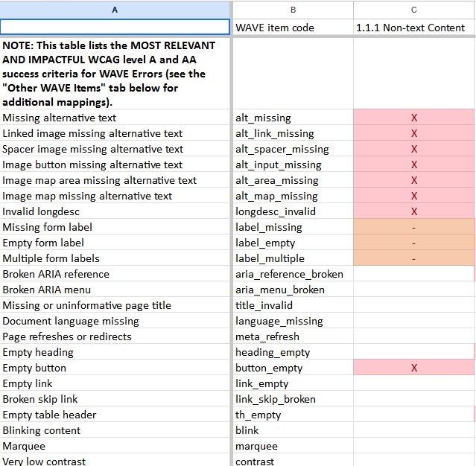Select the 'language_missing' code cell
This screenshot has height=466, width=476.
coord(293,321)
